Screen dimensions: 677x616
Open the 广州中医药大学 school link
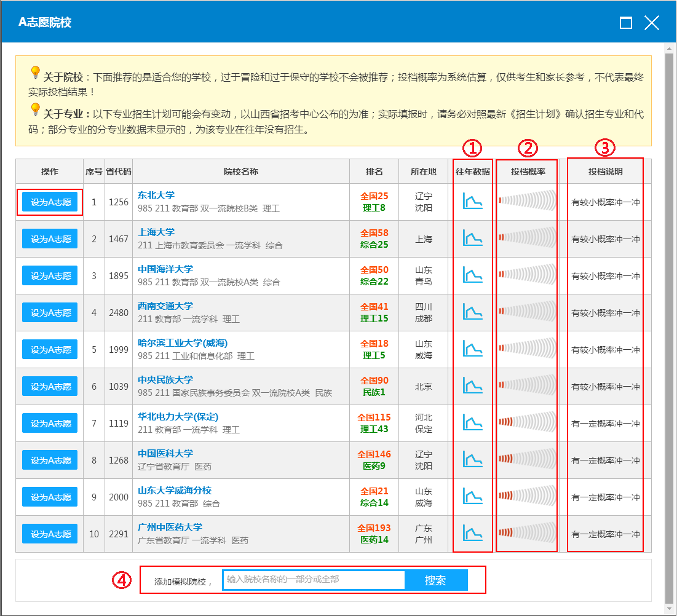pyautogui.click(x=170, y=527)
